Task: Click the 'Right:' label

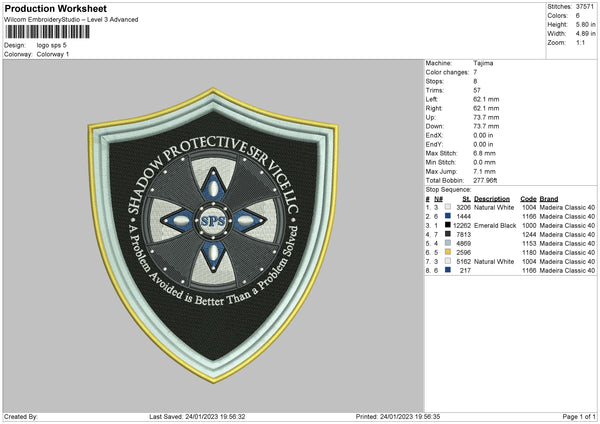Action: click(434, 108)
